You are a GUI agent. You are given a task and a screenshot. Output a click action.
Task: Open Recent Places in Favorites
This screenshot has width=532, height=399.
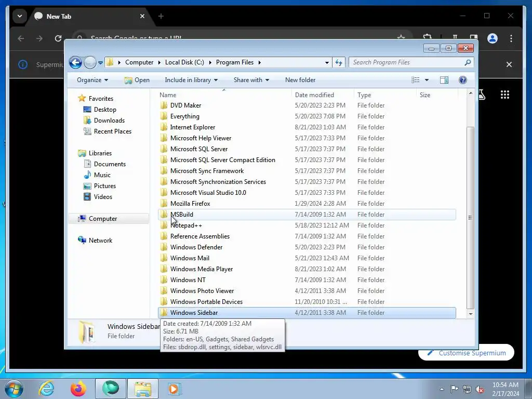[112, 131]
